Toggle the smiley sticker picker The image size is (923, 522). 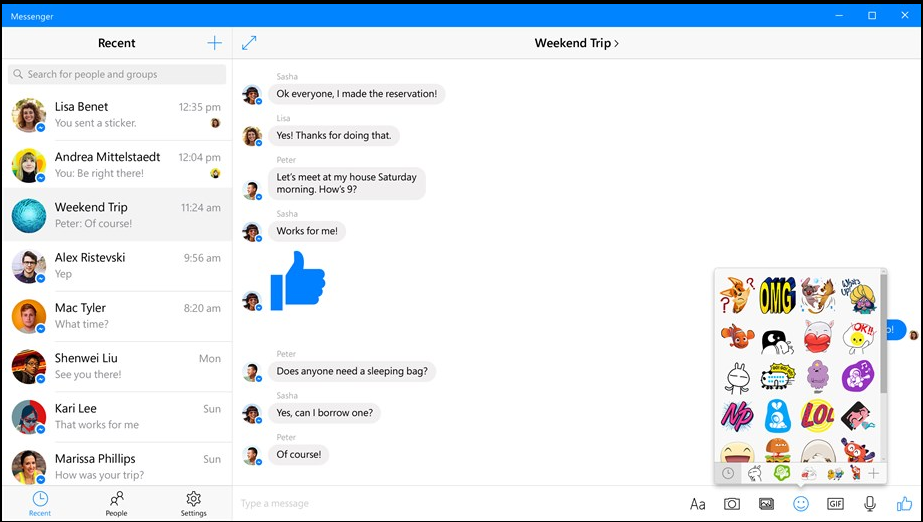tap(801, 504)
